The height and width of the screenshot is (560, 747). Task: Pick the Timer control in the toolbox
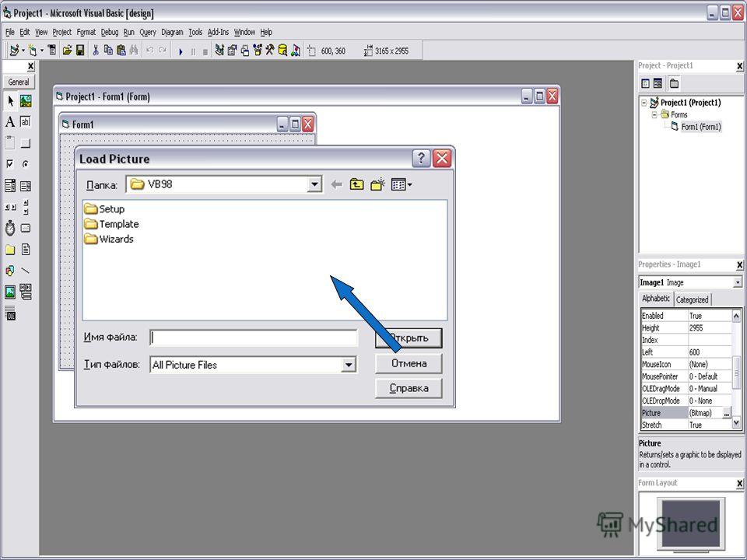[10, 228]
